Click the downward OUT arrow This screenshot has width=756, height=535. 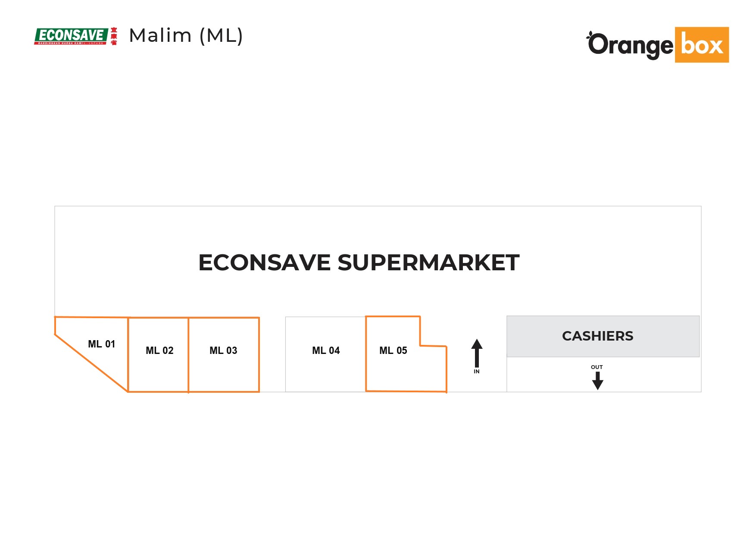(597, 381)
